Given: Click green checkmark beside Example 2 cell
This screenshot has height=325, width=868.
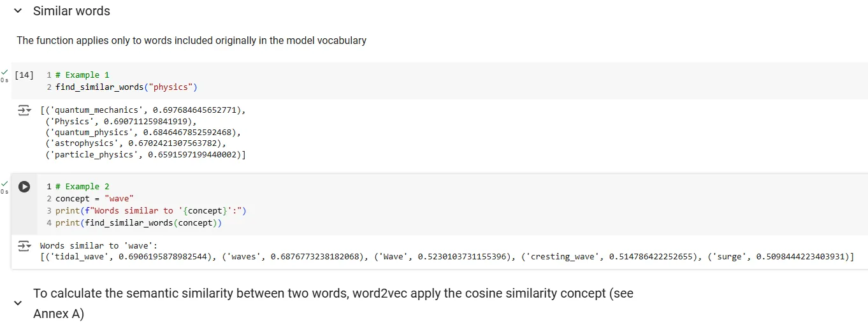Looking at the screenshot, I should coord(4,184).
